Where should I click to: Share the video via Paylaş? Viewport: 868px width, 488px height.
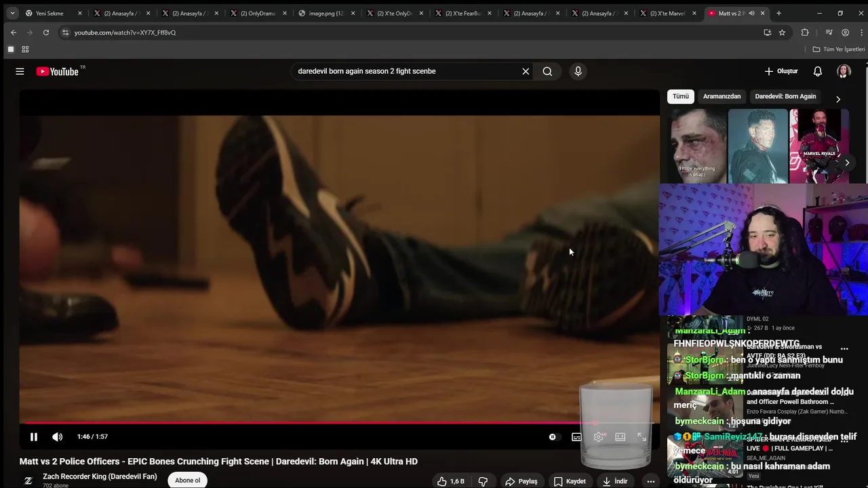click(x=521, y=481)
